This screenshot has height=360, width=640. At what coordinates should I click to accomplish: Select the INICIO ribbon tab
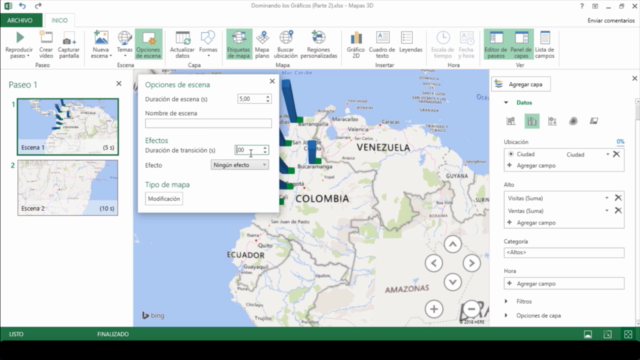tap(60, 20)
